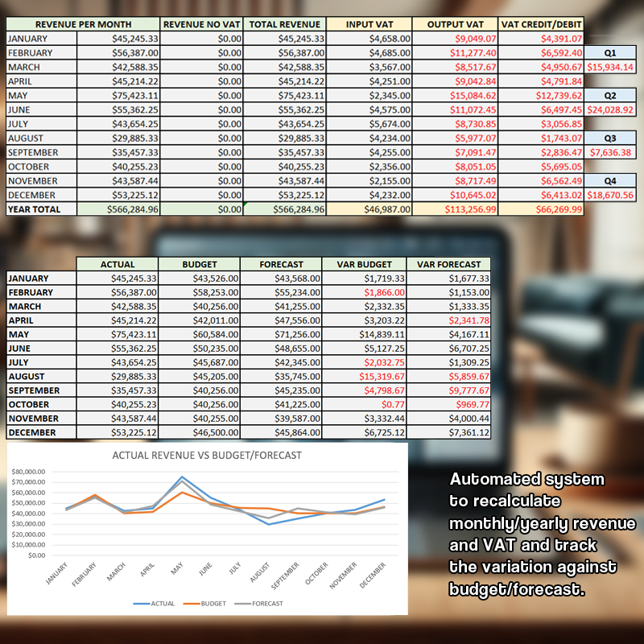Screen dimensions: 644x644
Task: Click the INPUT VAT header cell
Action: pos(369,24)
